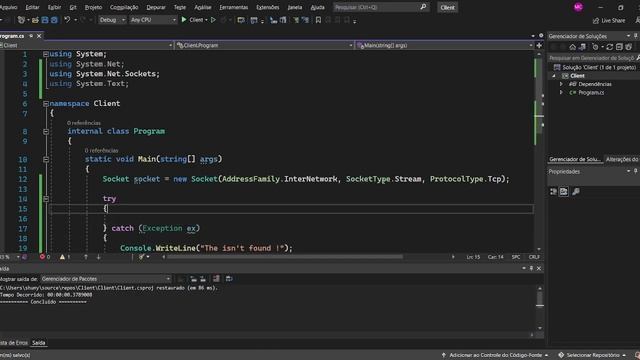Collapse the Main method code block

click(46, 159)
